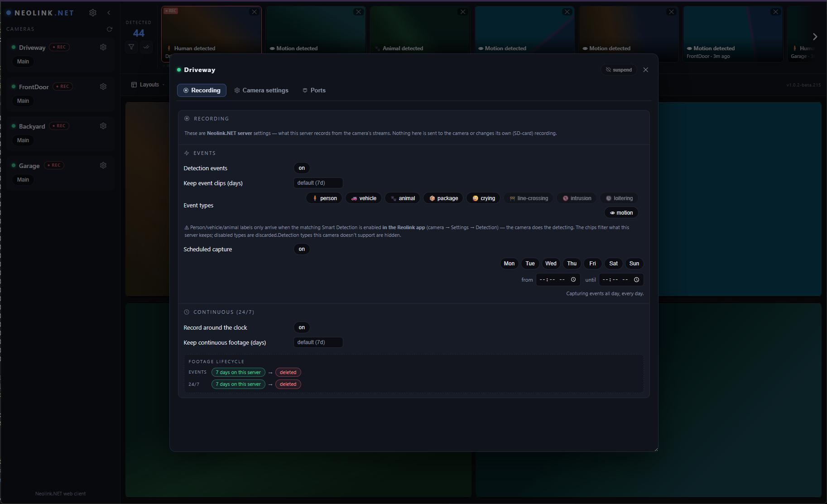Toggle the intrusion event type chip
This screenshot has height=504, width=827.
[577, 198]
